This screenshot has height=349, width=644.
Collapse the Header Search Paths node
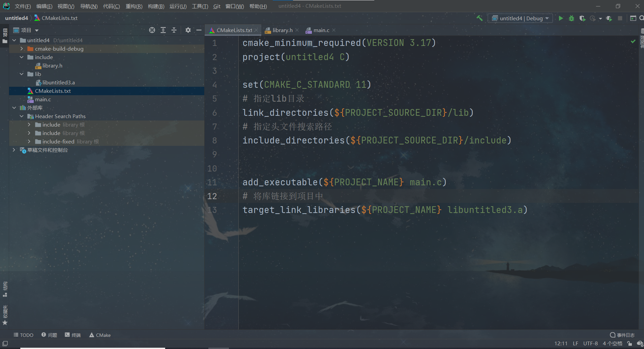(21, 116)
